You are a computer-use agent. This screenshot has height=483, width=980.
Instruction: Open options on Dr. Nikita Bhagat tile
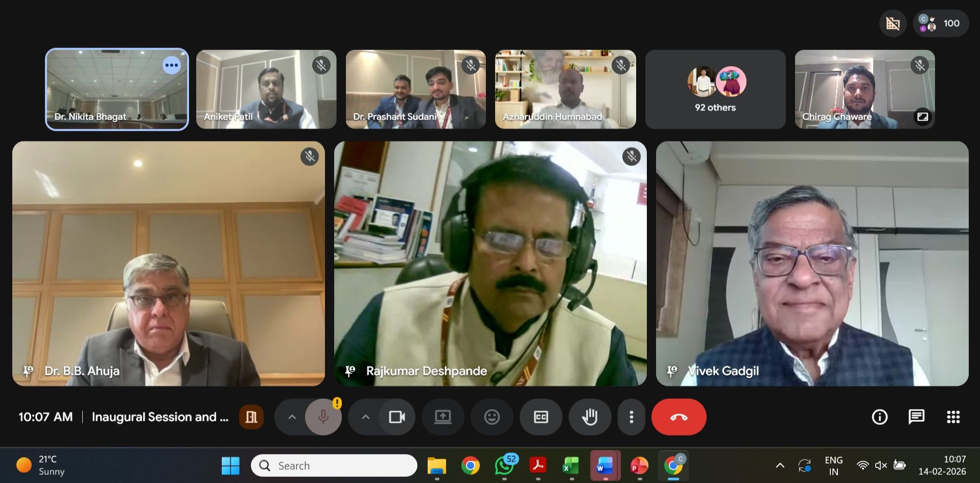tap(172, 65)
